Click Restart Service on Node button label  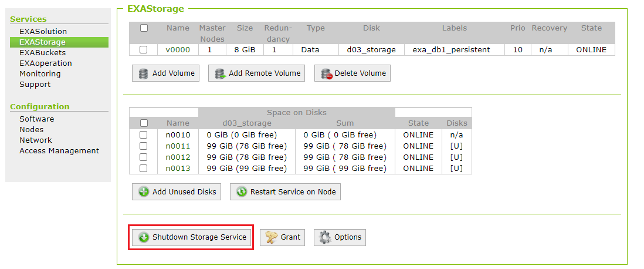pyautogui.click(x=293, y=191)
